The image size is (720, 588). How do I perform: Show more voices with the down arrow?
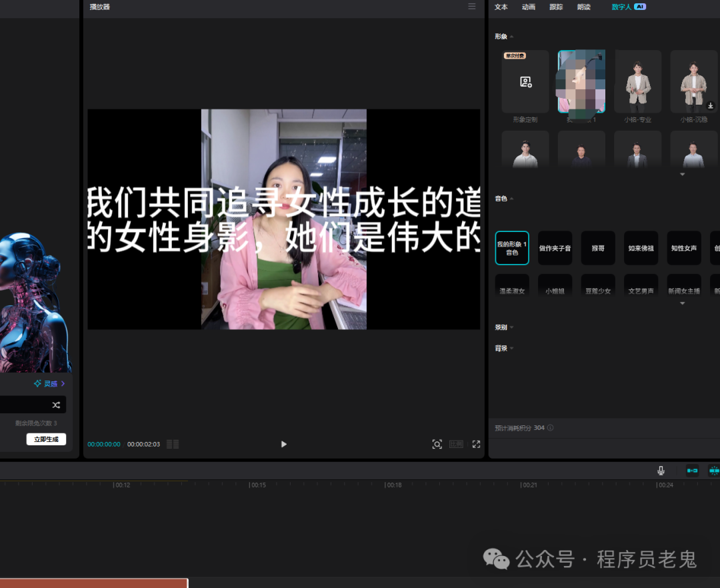point(683,303)
